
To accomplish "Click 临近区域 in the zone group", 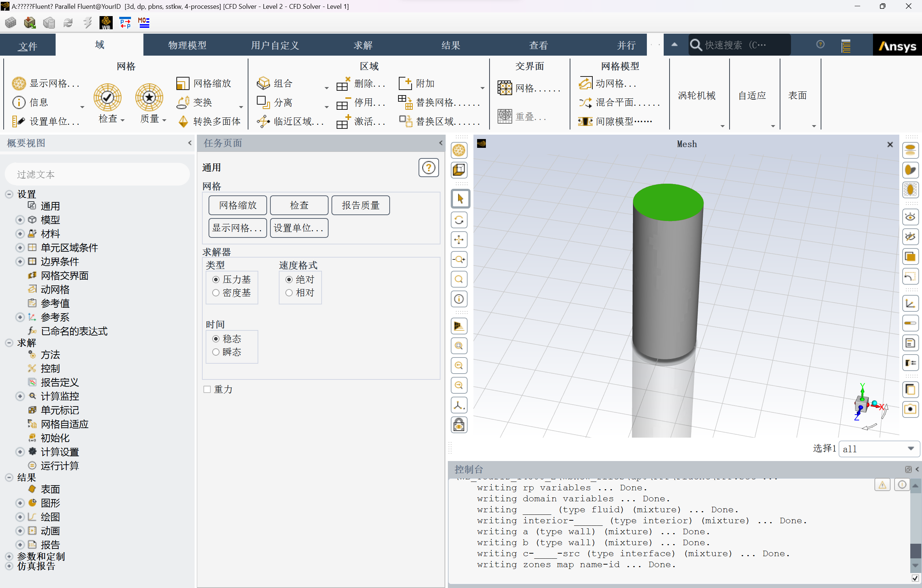I will pyautogui.click(x=291, y=121).
